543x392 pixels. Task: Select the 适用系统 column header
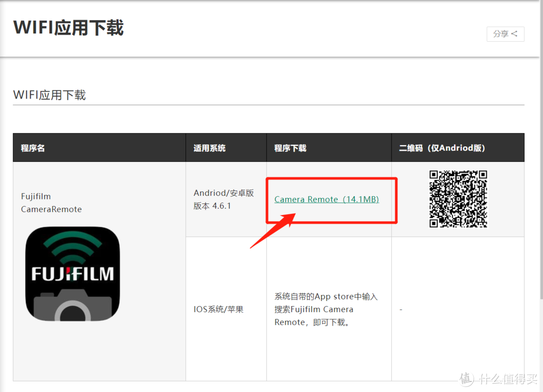coord(209,148)
